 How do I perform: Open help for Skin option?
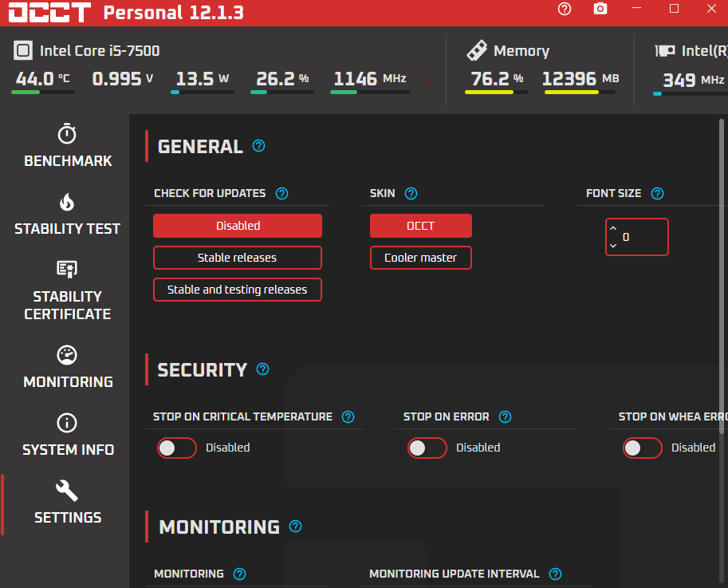click(x=411, y=193)
